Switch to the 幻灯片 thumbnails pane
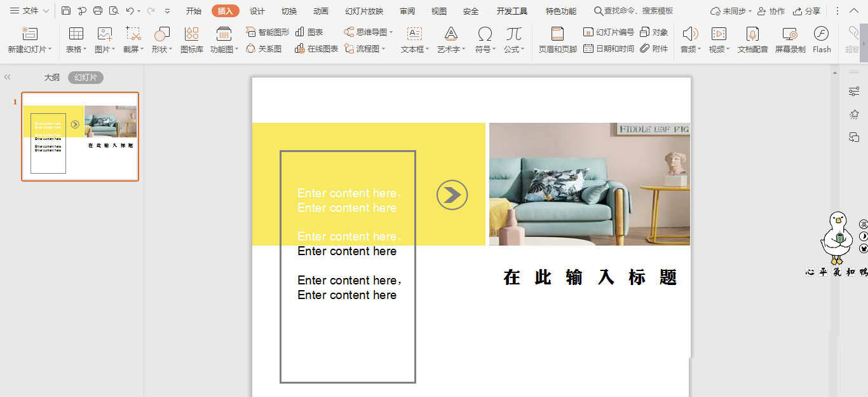The width and height of the screenshot is (868, 397). (86, 77)
